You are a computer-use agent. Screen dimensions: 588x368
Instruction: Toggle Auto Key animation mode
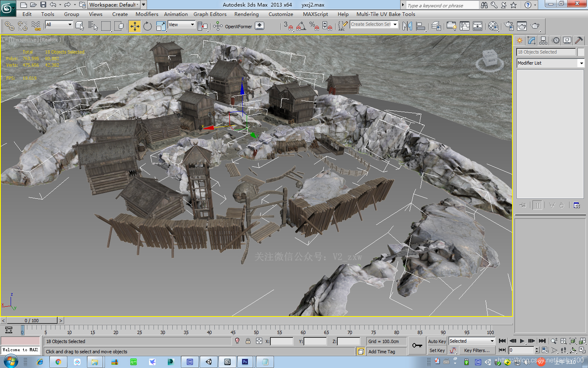pyautogui.click(x=437, y=341)
